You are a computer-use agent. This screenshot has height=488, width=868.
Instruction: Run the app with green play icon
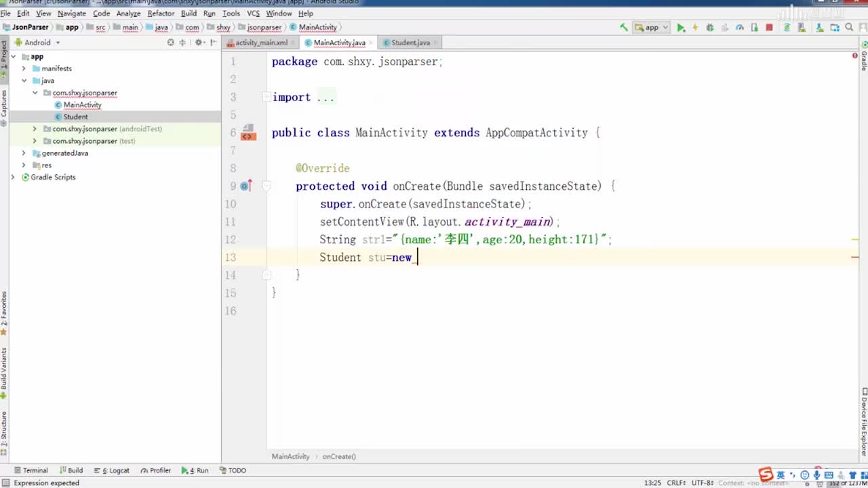681,28
